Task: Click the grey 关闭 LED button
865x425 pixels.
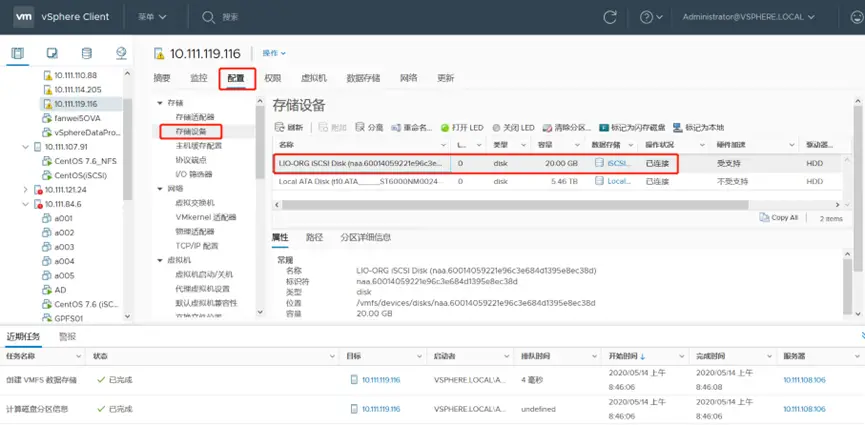Action: click(513, 128)
